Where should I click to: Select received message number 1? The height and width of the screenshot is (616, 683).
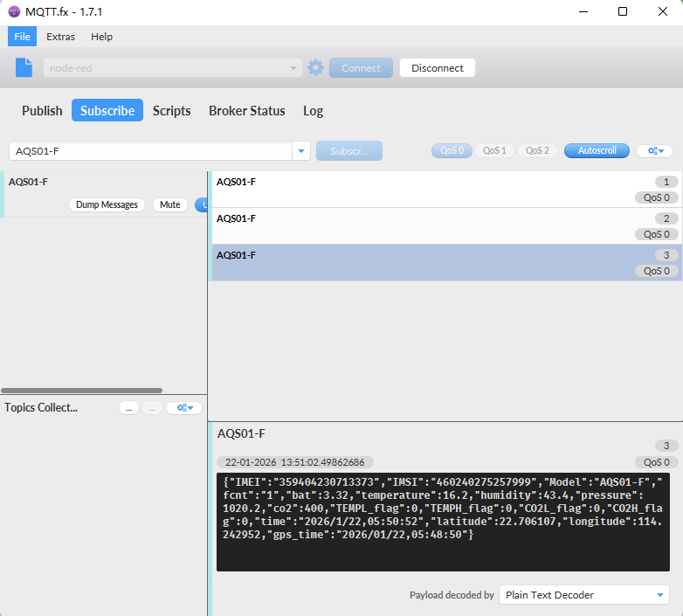click(x=445, y=190)
